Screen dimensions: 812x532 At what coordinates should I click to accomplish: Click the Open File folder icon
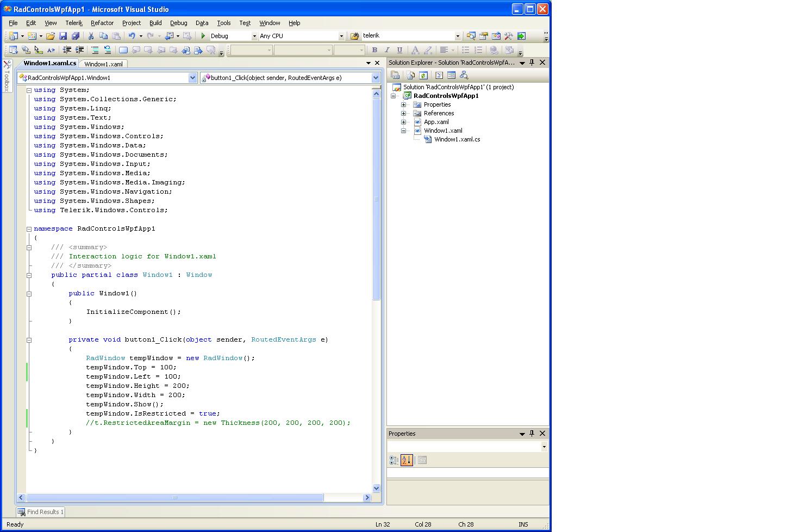coord(50,36)
